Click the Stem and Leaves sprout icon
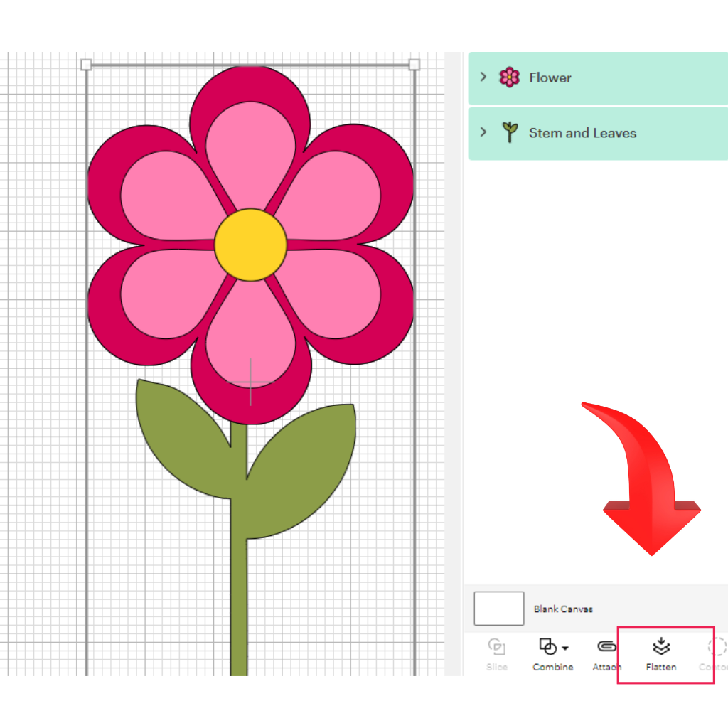This screenshot has height=728, width=728. (x=509, y=132)
